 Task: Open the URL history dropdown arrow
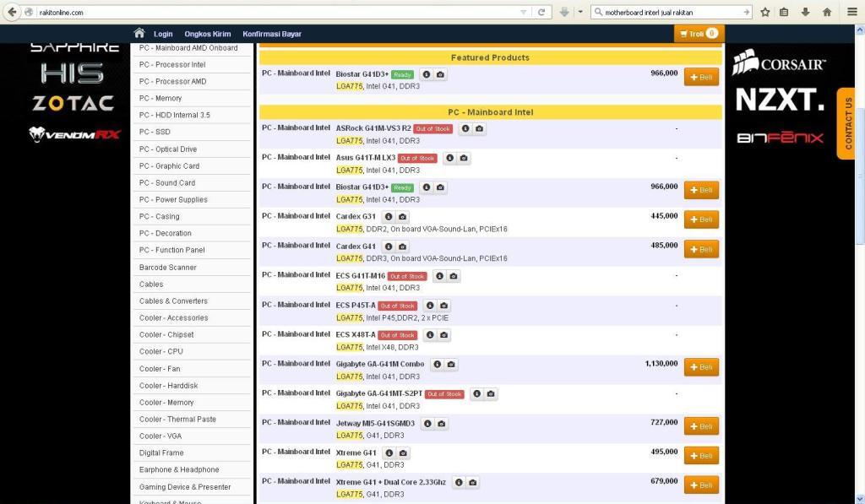(x=523, y=12)
